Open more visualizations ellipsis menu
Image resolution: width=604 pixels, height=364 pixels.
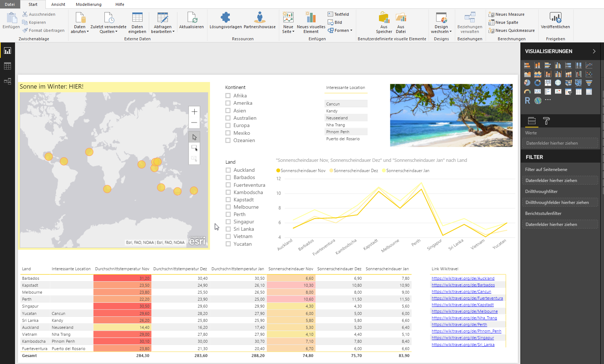(548, 100)
